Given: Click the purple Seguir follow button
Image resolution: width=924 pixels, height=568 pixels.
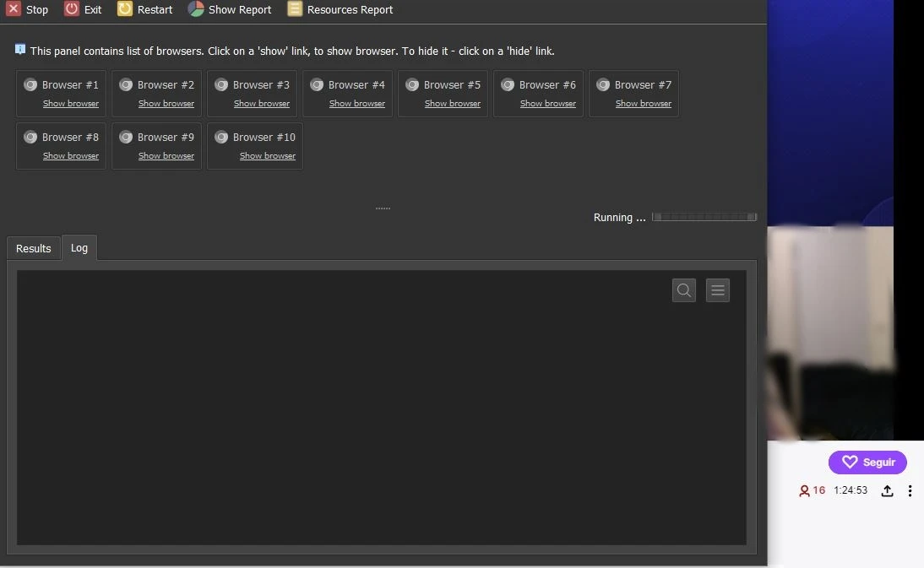Looking at the screenshot, I should pos(867,463).
